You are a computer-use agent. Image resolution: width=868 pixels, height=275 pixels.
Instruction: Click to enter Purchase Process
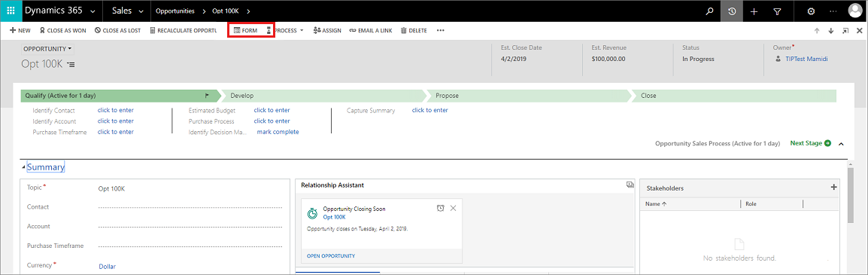pyautogui.click(x=272, y=121)
